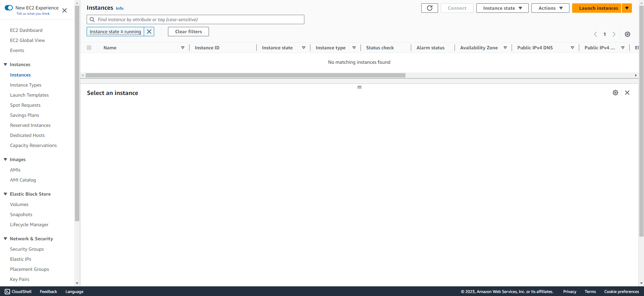The height and width of the screenshot is (296, 644).
Task: Click Tell us what you think link
Action: (33, 14)
